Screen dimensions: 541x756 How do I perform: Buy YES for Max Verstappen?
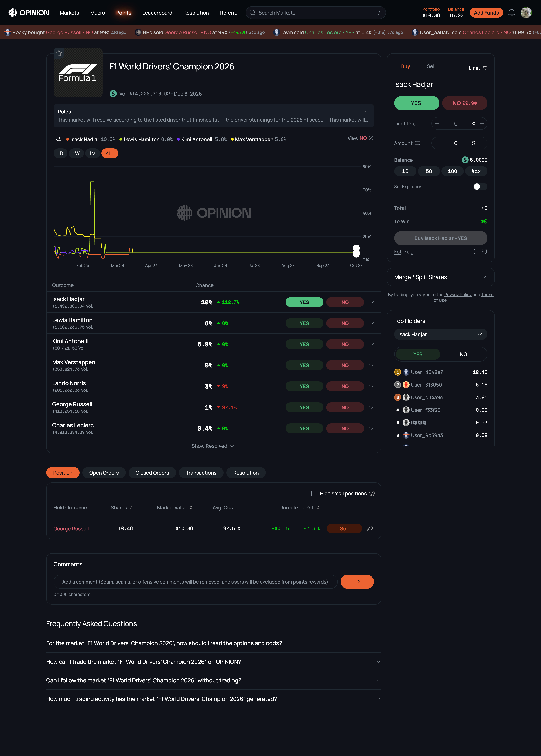pyautogui.click(x=304, y=365)
